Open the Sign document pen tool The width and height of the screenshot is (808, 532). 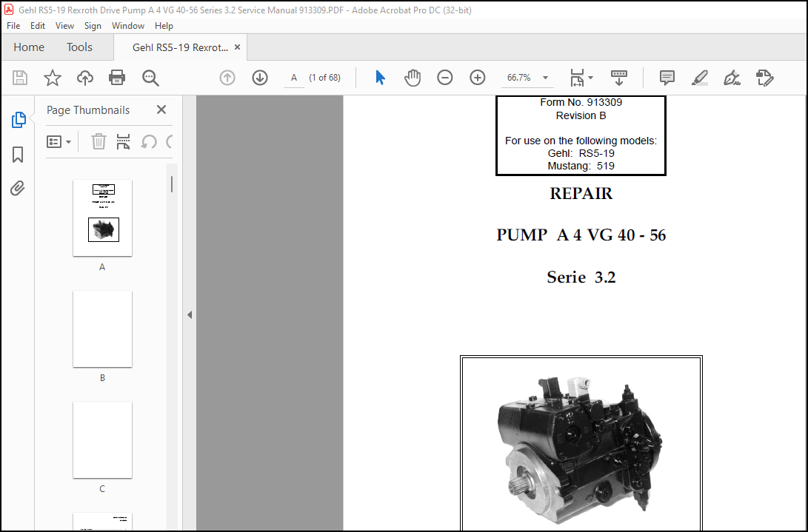[732, 78]
